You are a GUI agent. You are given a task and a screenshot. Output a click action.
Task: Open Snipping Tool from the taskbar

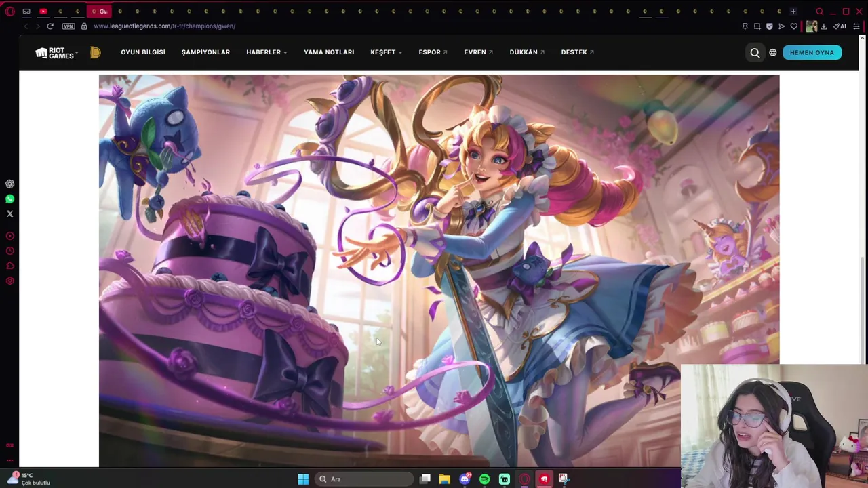click(564, 479)
